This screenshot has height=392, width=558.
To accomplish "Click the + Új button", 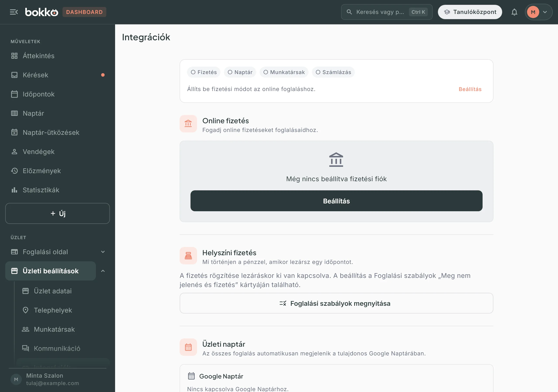I will click(57, 213).
